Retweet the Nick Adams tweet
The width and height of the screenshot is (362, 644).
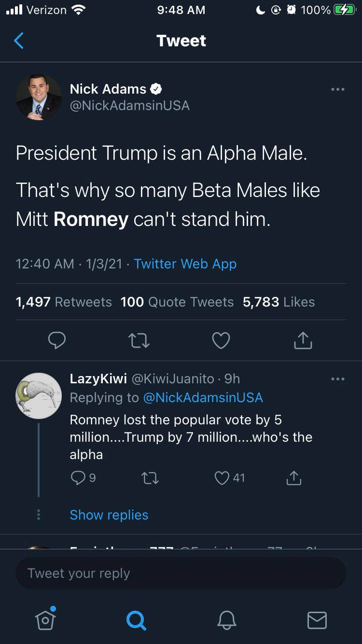coord(139,340)
